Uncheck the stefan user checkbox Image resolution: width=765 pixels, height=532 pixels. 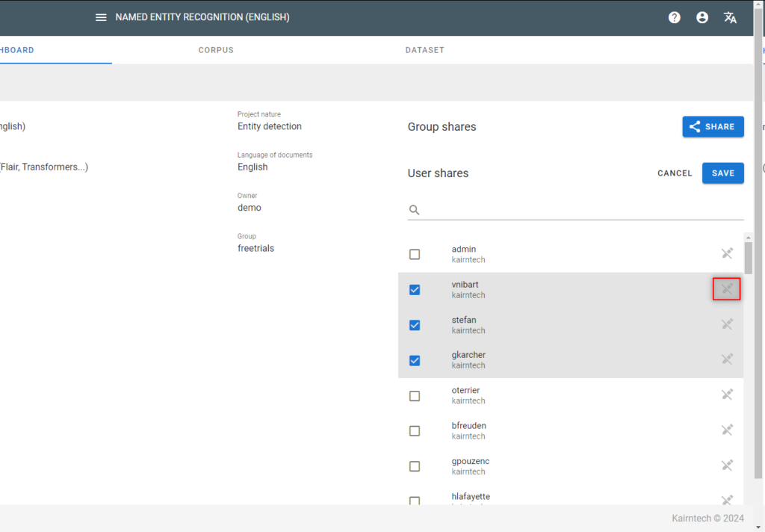click(415, 325)
